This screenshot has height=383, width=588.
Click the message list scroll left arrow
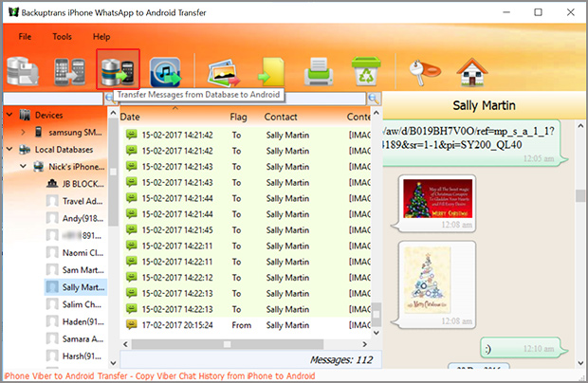click(x=125, y=344)
